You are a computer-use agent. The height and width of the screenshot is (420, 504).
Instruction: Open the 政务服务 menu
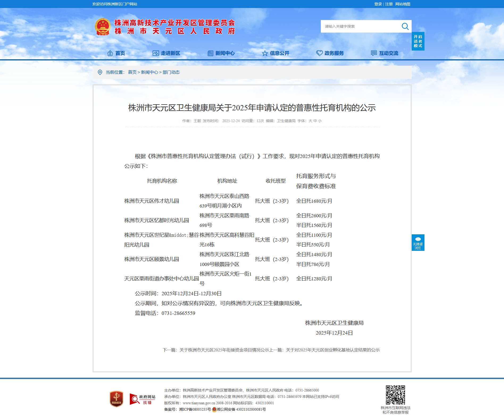(334, 53)
